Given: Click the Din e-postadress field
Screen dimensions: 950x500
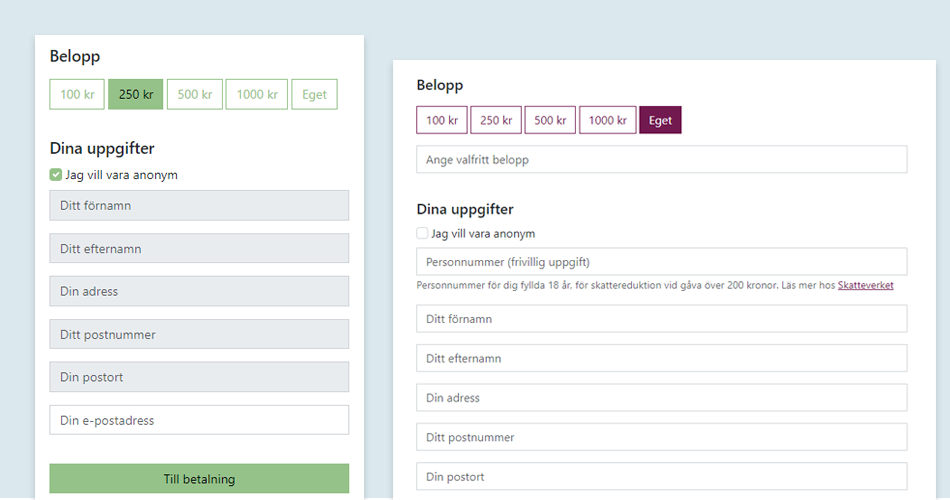Looking at the screenshot, I should 199,420.
